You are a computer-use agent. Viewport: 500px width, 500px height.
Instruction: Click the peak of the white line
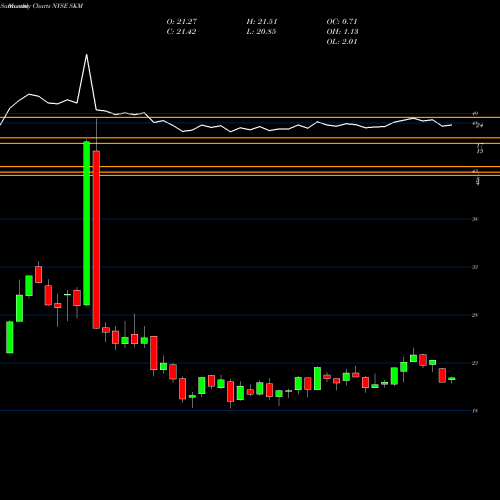(x=87, y=54)
